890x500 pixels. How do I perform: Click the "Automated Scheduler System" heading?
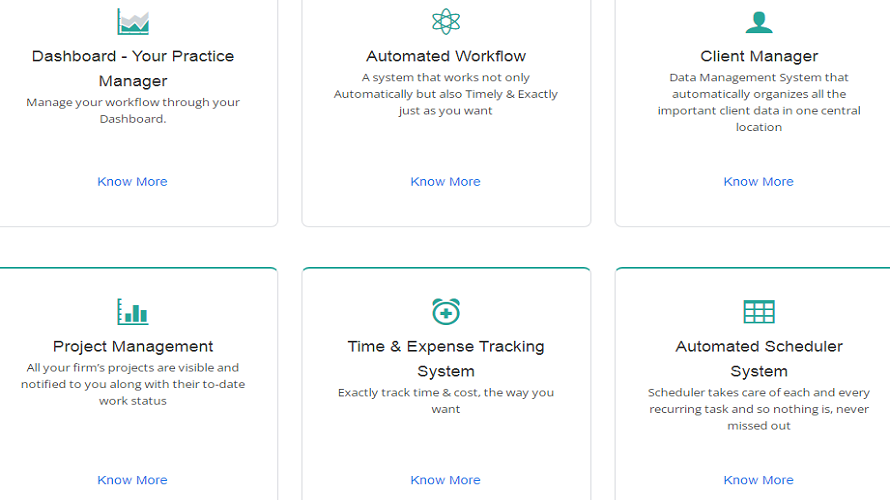tap(759, 358)
